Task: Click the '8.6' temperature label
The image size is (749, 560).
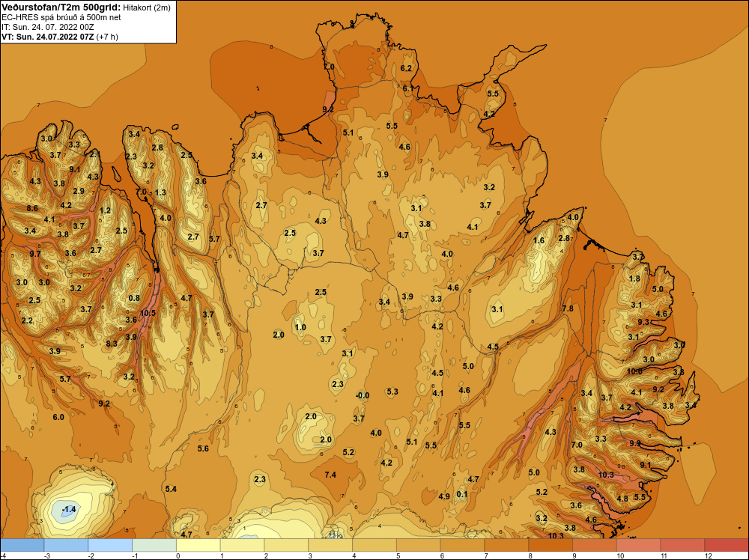Action: coord(32,208)
